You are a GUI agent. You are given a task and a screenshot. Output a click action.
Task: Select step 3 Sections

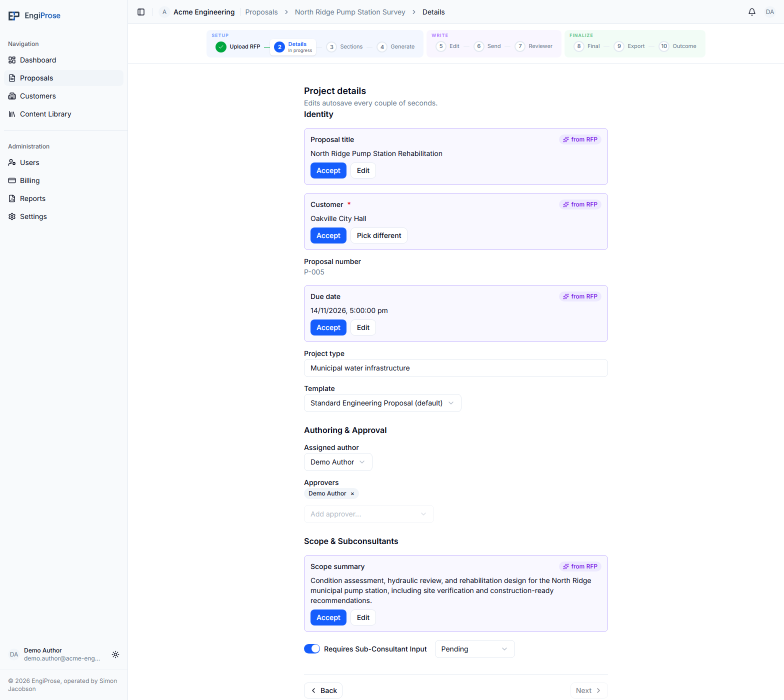[344, 47]
